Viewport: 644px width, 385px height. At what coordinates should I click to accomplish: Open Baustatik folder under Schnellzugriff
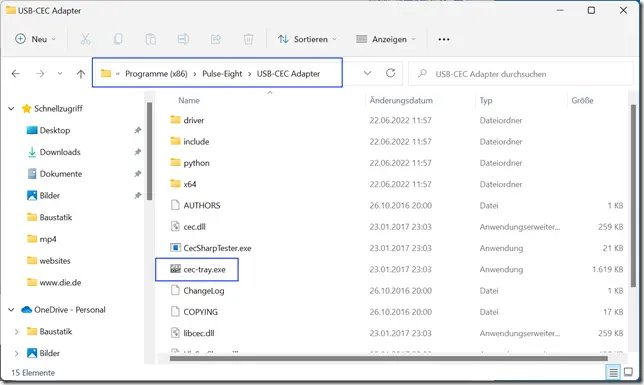(x=55, y=217)
